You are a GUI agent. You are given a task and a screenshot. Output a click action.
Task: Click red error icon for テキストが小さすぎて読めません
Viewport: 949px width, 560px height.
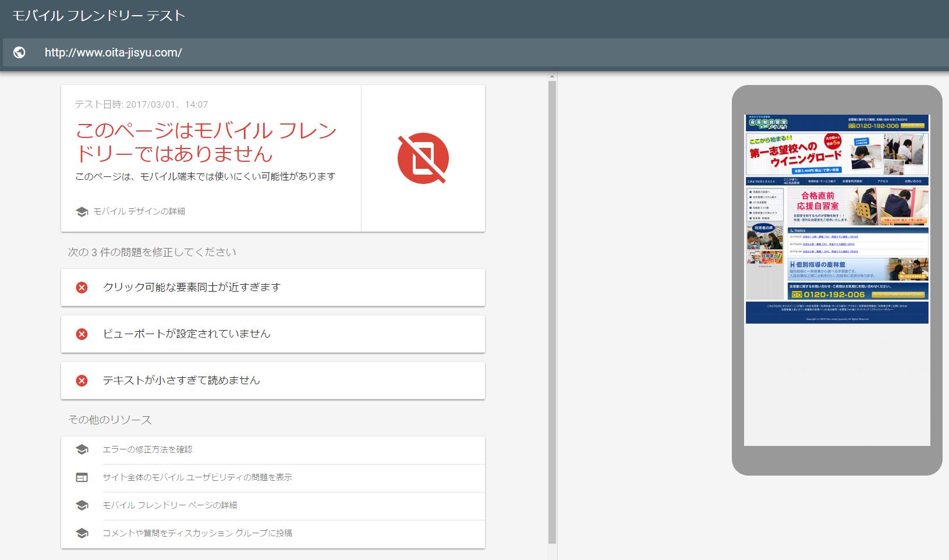coord(82,381)
